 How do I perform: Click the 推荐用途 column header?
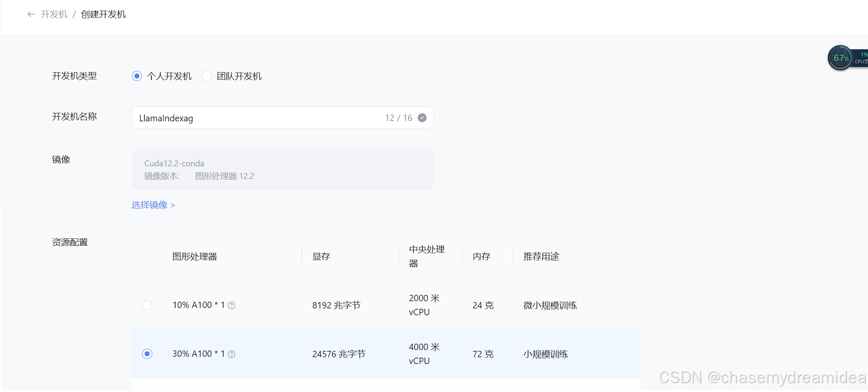[541, 256]
